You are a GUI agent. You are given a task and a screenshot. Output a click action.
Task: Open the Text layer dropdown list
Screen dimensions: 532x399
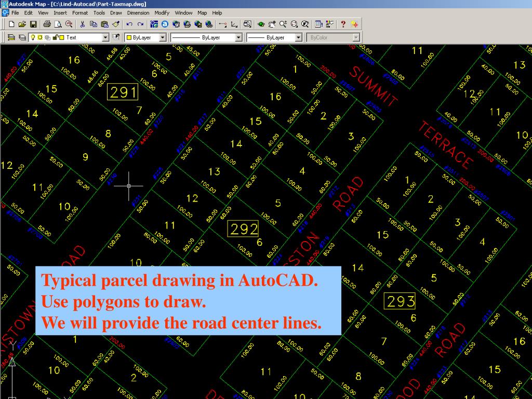tap(105, 37)
